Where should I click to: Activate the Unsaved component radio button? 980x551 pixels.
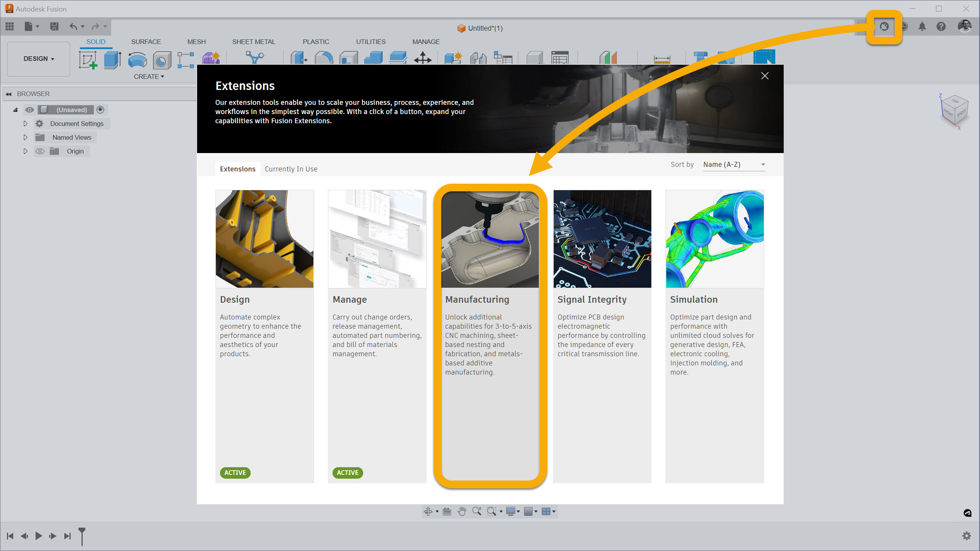click(x=100, y=110)
